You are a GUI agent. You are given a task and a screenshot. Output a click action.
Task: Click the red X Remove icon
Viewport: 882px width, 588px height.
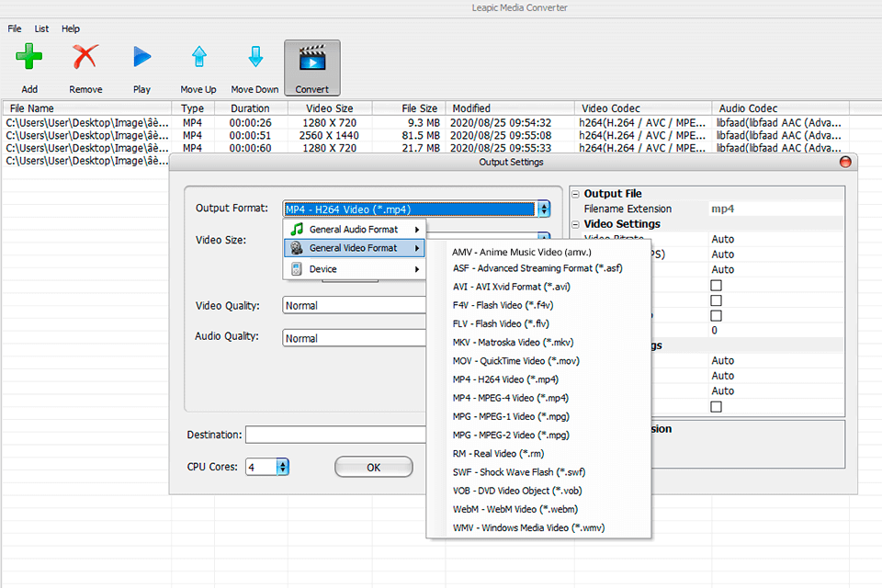tap(85, 58)
